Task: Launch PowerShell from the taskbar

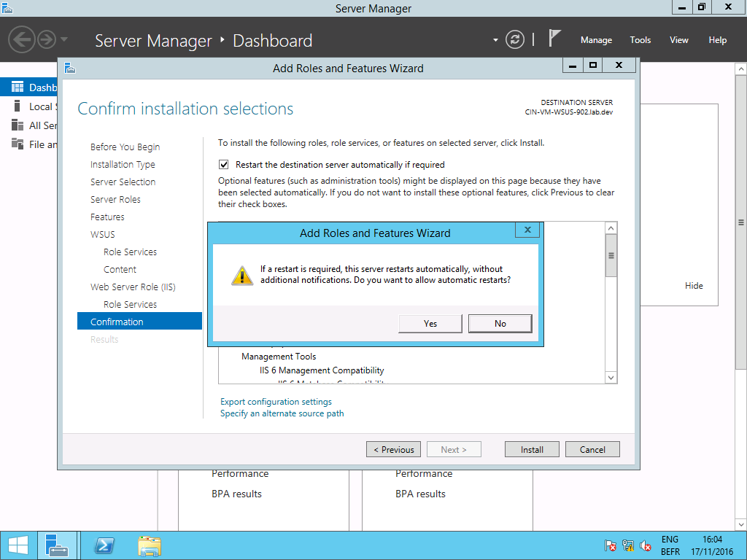Action: pyautogui.click(x=104, y=545)
